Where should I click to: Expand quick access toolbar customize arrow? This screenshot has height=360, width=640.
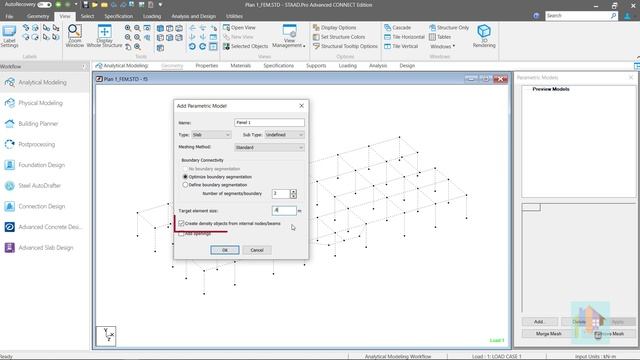click(x=160, y=5)
